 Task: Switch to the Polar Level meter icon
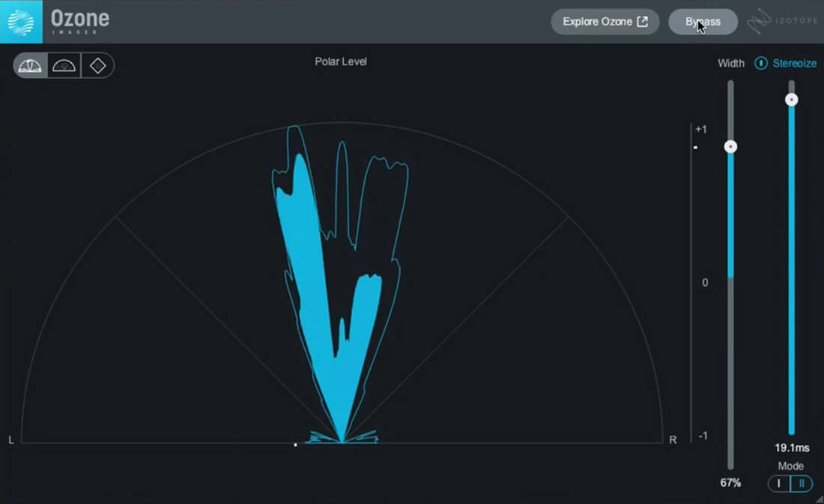click(30, 65)
